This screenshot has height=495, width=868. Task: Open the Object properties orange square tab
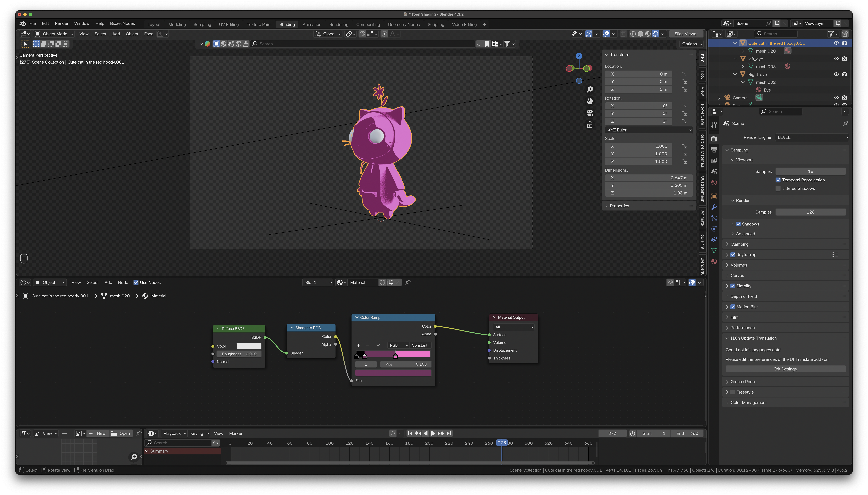coord(714,196)
